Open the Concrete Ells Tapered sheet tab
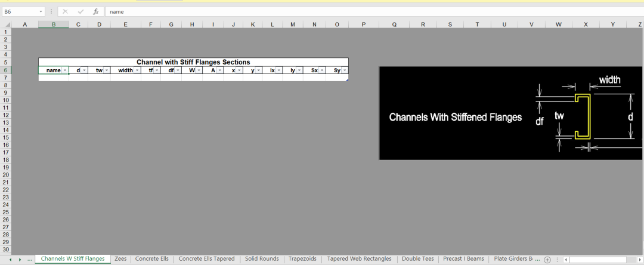Viewport: 644px width, 265px height. pos(206,259)
